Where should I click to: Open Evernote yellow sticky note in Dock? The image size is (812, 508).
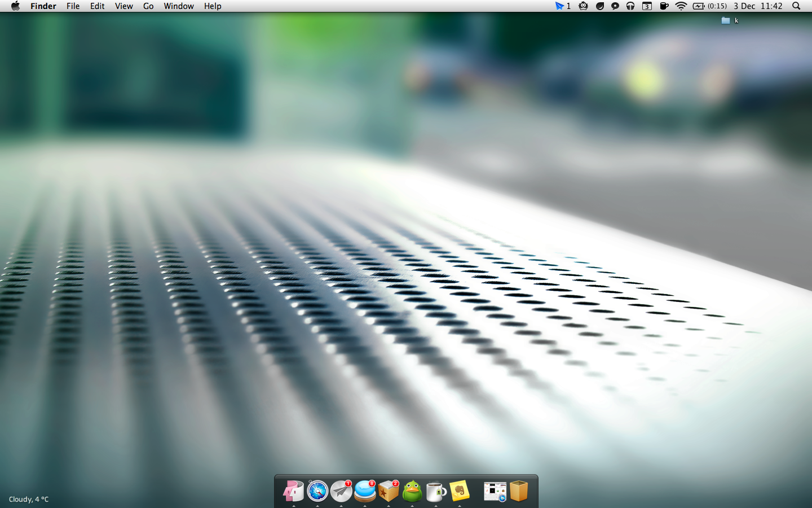(x=460, y=491)
